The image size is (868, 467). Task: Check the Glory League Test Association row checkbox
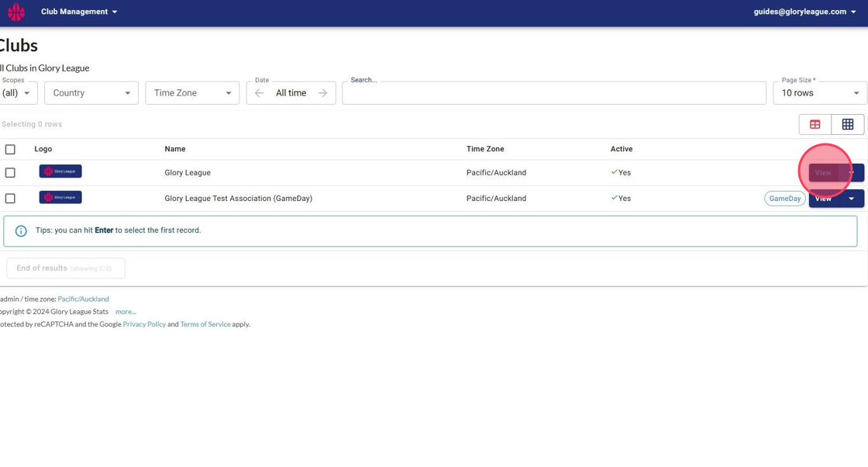[10, 199]
